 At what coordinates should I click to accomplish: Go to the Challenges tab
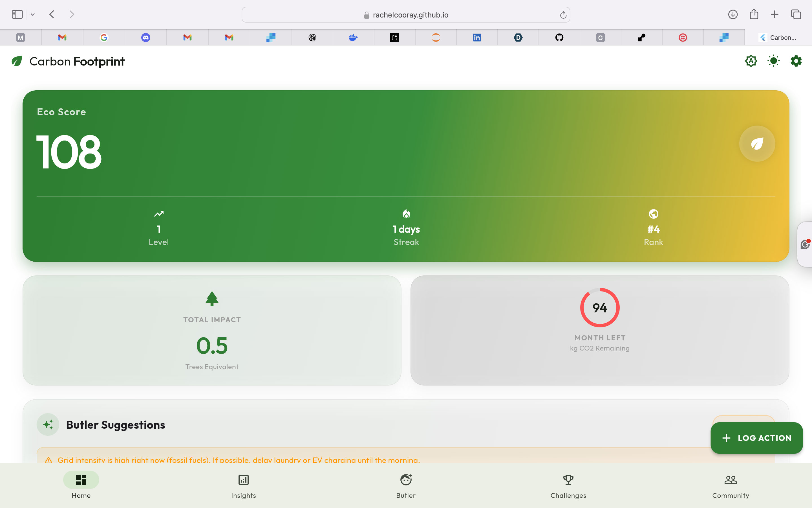(568, 485)
